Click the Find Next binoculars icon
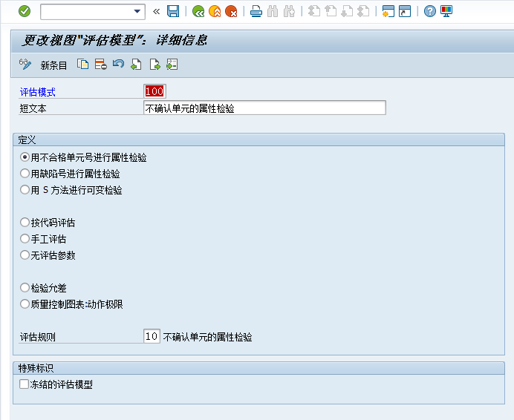 coord(289,11)
